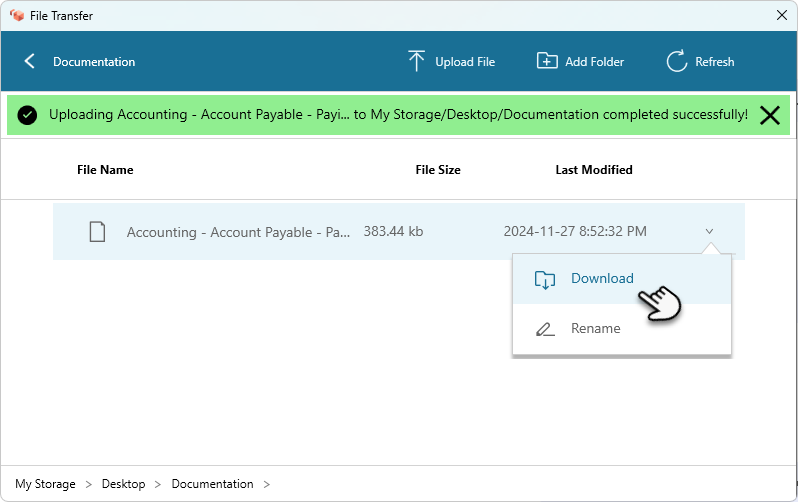Click the pencil rename icon in menu

pyautogui.click(x=545, y=329)
